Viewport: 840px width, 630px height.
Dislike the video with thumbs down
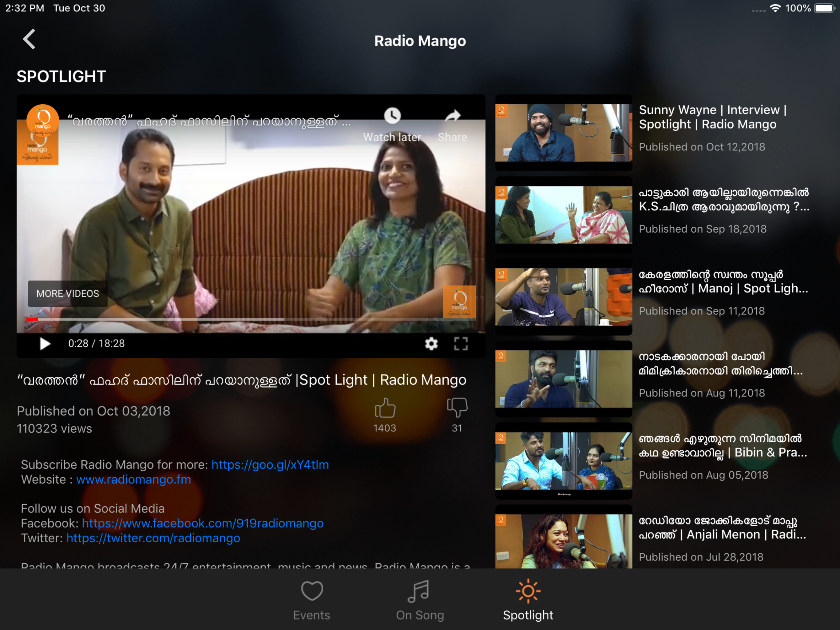coord(457,408)
